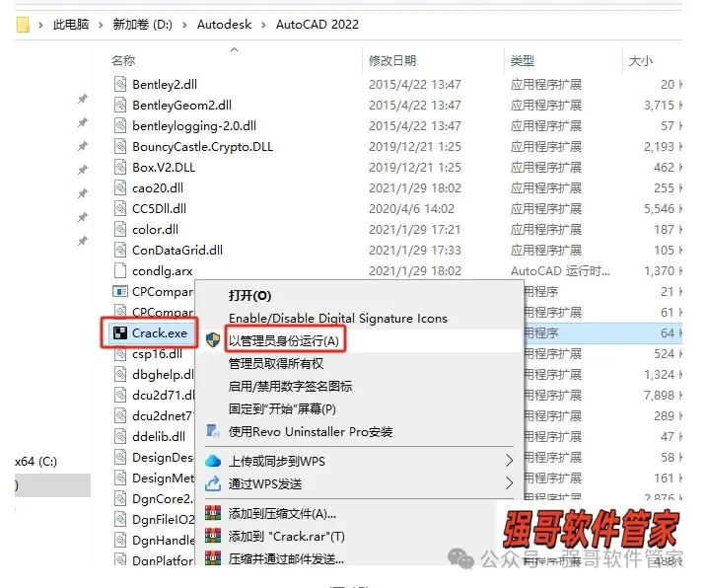
Task: Open the chevron after Autodesk in the path
Action: coord(263,25)
